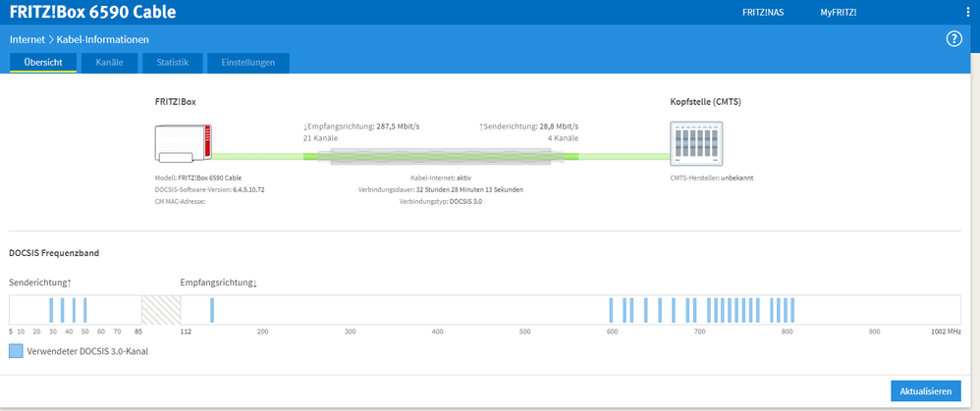Screen dimensions: 980x411
Task: Click the Verbindungsdauer 32 Stunden line
Action: click(441, 189)
